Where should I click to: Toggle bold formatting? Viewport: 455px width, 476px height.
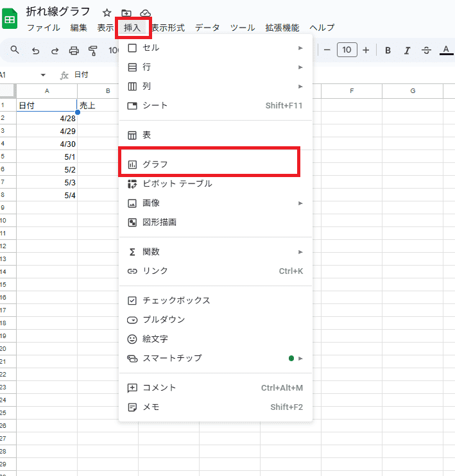point(388,51)
